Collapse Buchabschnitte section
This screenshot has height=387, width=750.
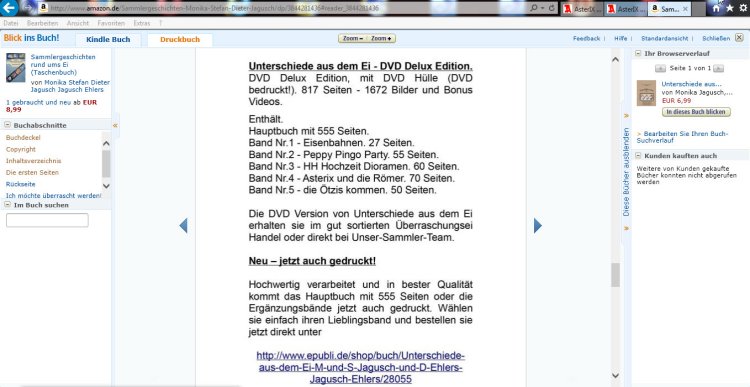pos(8,125)
